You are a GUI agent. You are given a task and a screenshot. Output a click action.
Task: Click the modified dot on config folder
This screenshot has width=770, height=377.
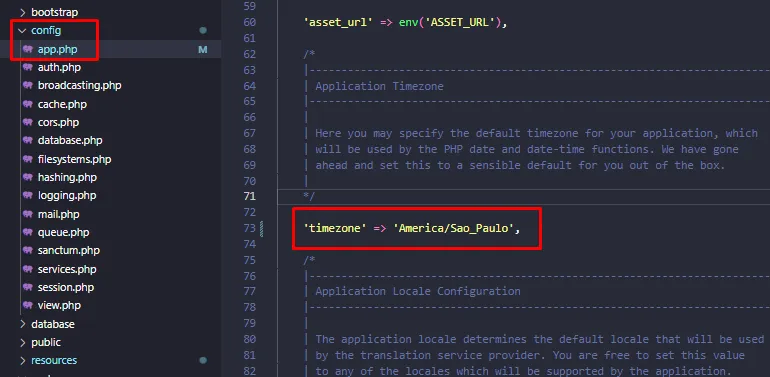pyautogui.click(x=203, y=30)
